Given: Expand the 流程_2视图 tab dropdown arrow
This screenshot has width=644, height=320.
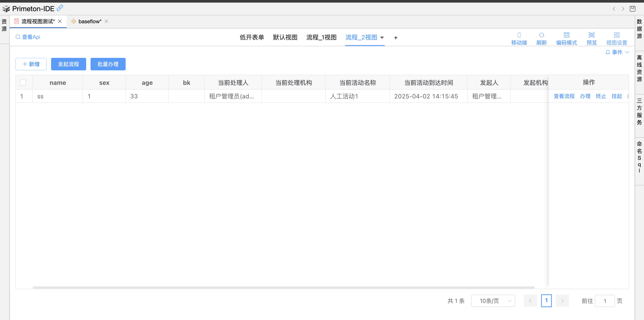Looking at the screenshot, I should [382, 38].
